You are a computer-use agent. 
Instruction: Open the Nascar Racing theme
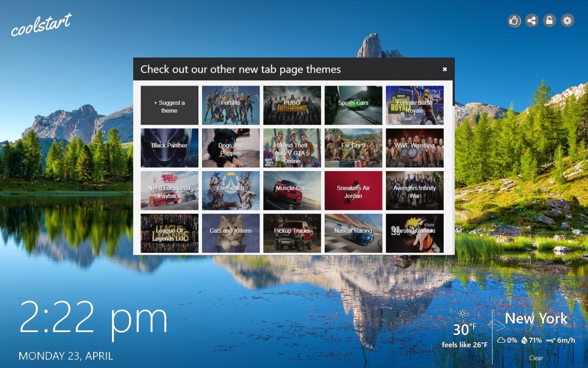[353, 233]
